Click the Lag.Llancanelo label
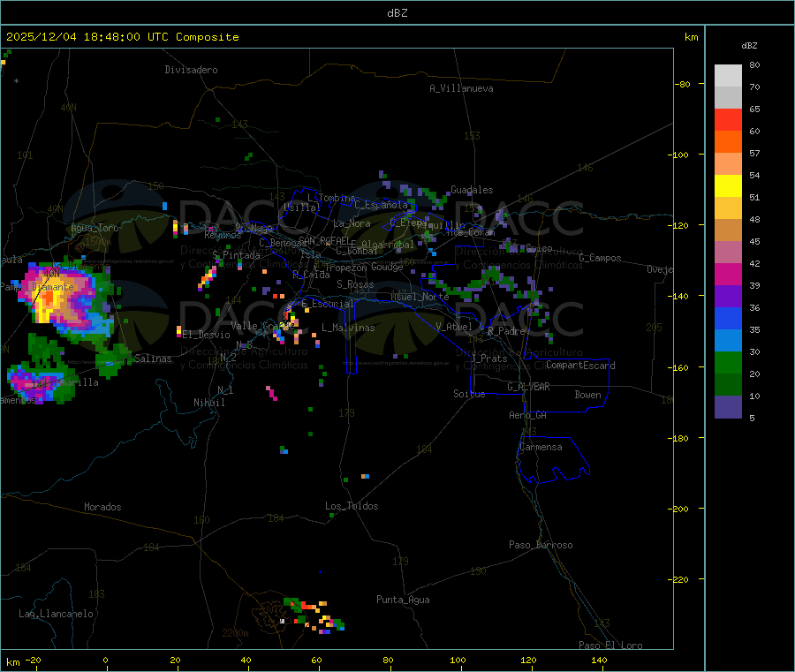The image size is (795, 672). 57,614
